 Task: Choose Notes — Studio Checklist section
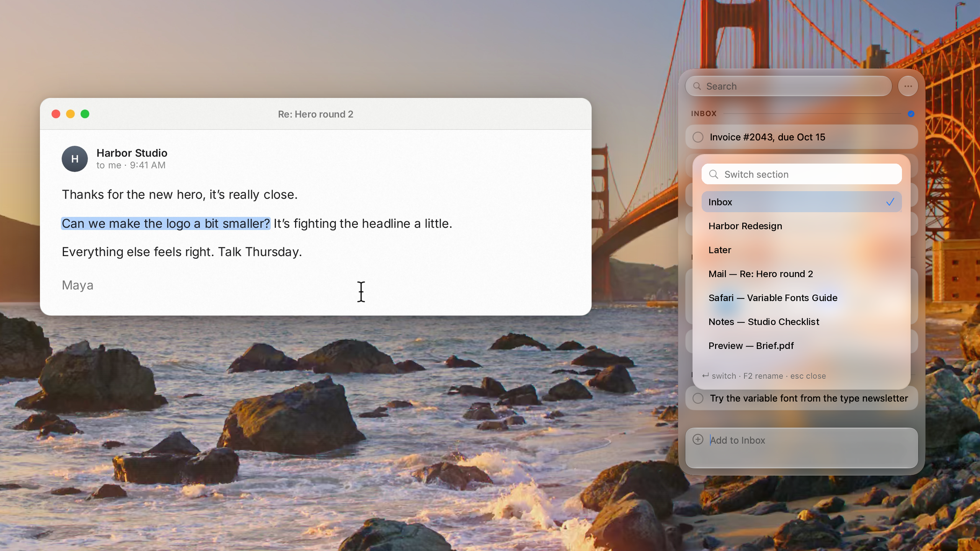coord(802,322)
